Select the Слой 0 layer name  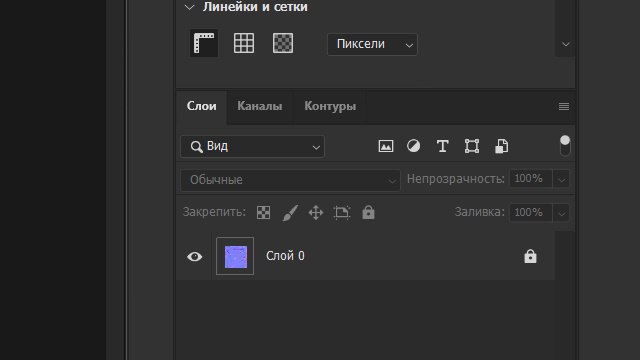(285, 256)
